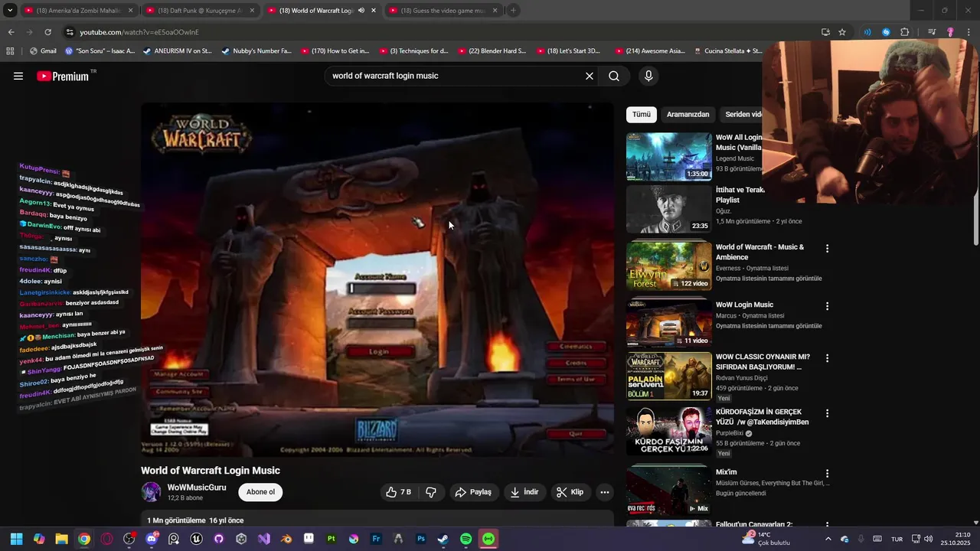
Task: Open the İttihat ve Terakki playlist thumbnail
Action: coord(669,209)
